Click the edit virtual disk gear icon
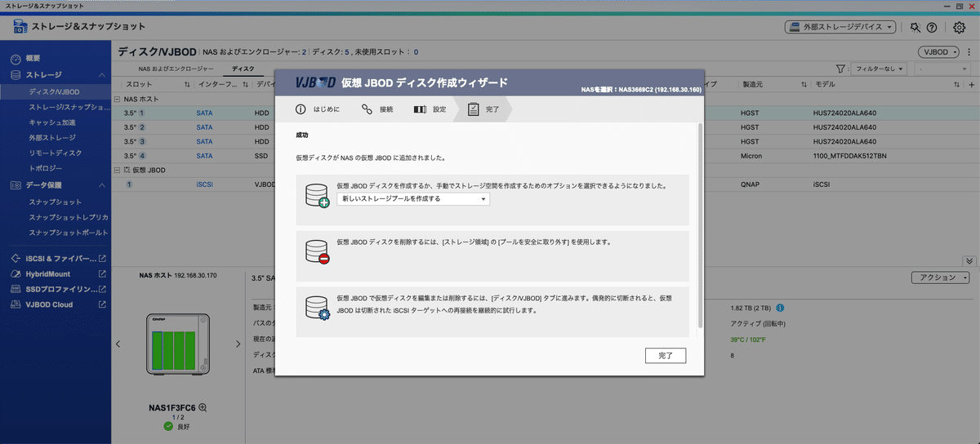The width and height of the screenshot is (980, 444). 317,308
